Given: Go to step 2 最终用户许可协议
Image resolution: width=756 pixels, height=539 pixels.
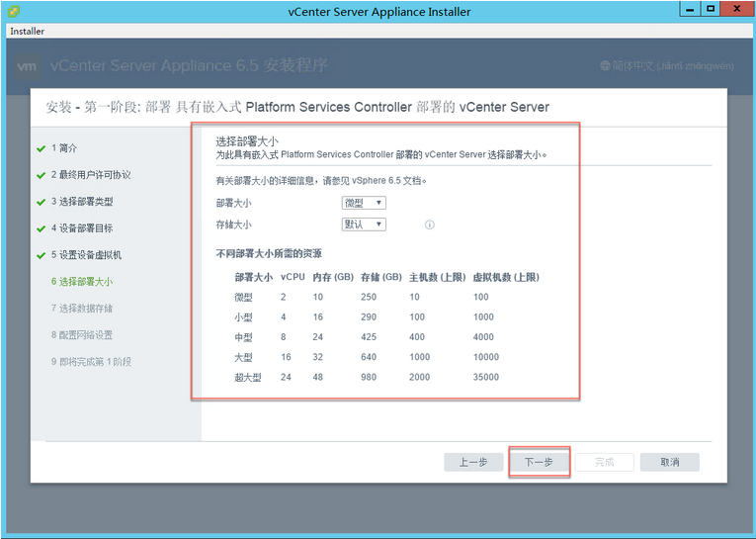Looking at the screenshot, I should tap(91, 175).
